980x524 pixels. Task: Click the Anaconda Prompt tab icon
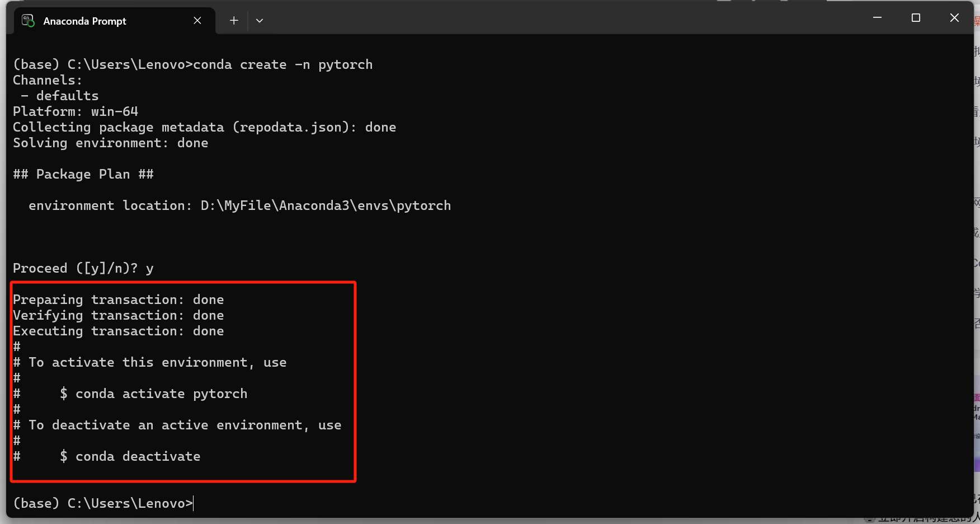(x=28, y=21)
